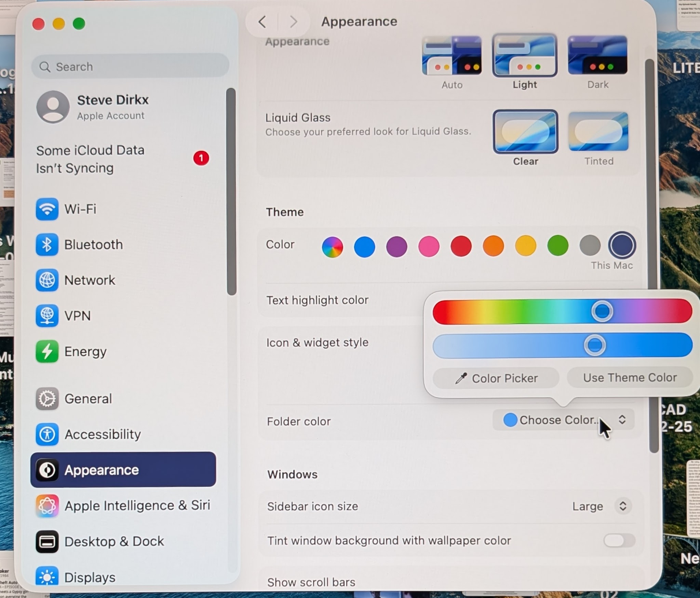The image size is (700, 598).
Task: Click the red iCloud notification badge
Action: tap(201, 158)
